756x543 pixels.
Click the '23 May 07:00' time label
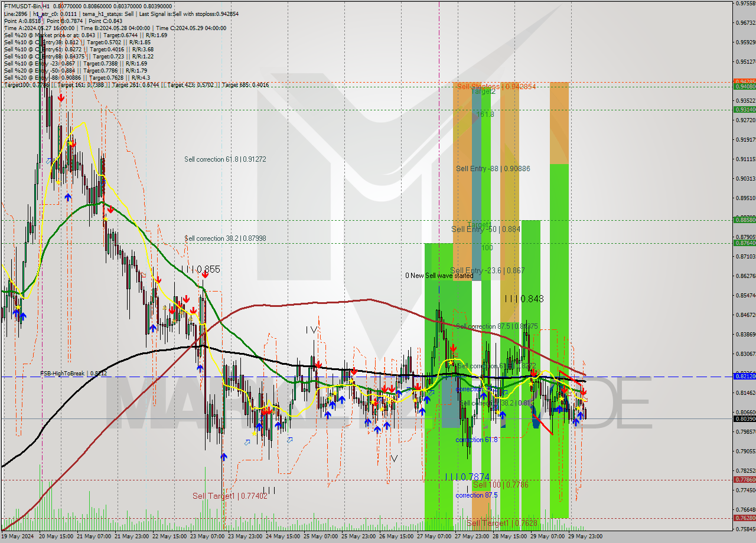tap(206, 537)
